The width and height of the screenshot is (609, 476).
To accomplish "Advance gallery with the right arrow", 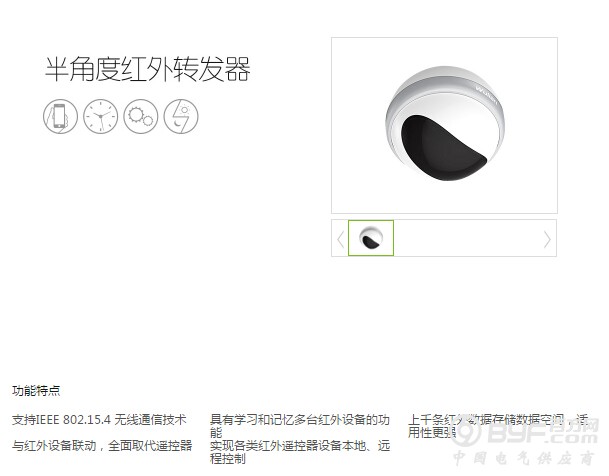I will coord(547,239).
